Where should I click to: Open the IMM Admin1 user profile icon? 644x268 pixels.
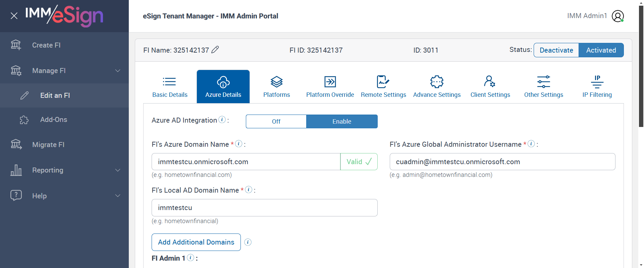pyautogui.click(x=618, y=16)
